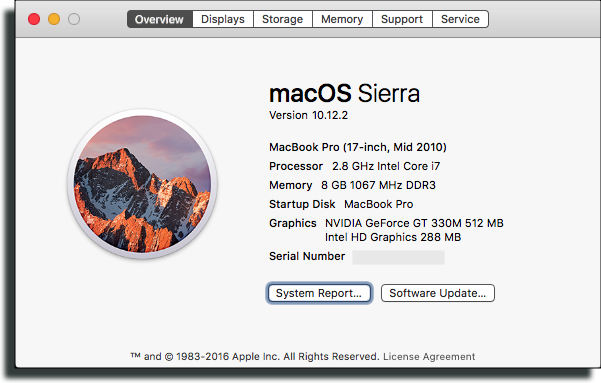
Task: Go to the Memory tab
Action: pyautogui.click(x=342, y=19)
